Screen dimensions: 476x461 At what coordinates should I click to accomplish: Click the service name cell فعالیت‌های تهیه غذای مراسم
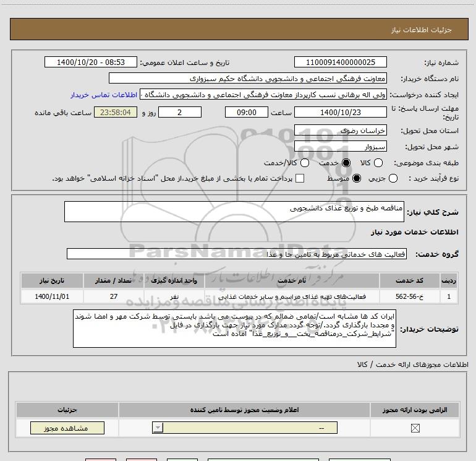pyautogui.click(x=292, y=296)
